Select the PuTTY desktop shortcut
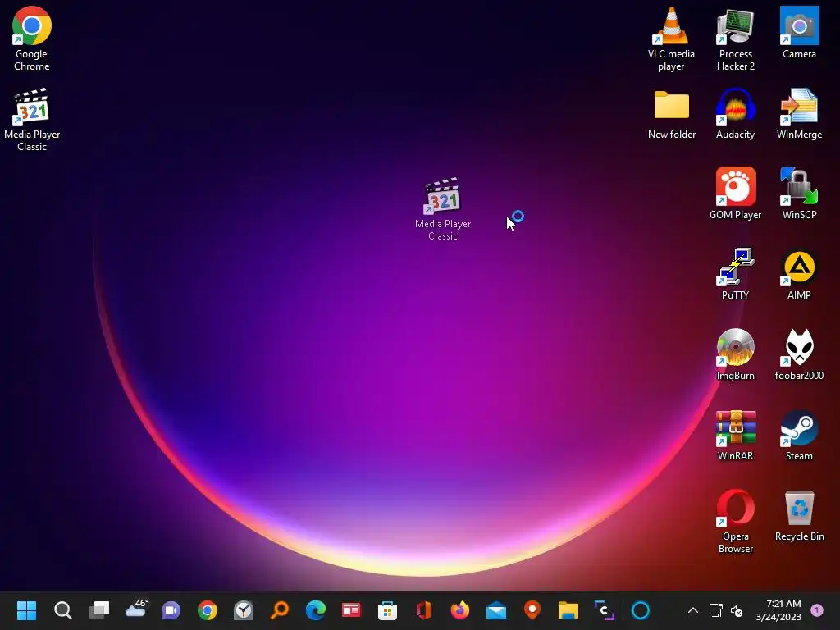Screen dimensions: 840x630 pos(736,274)
